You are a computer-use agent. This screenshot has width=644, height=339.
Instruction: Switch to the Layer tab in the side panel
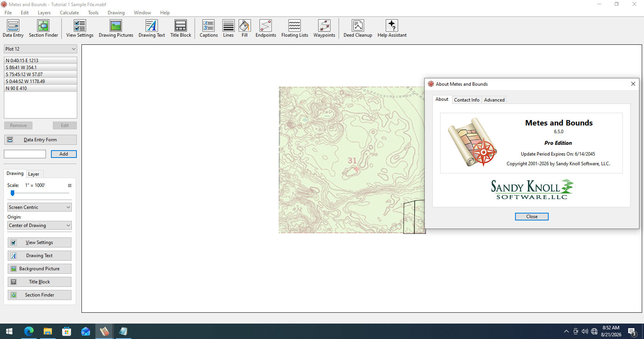click(x=34, y=174)
